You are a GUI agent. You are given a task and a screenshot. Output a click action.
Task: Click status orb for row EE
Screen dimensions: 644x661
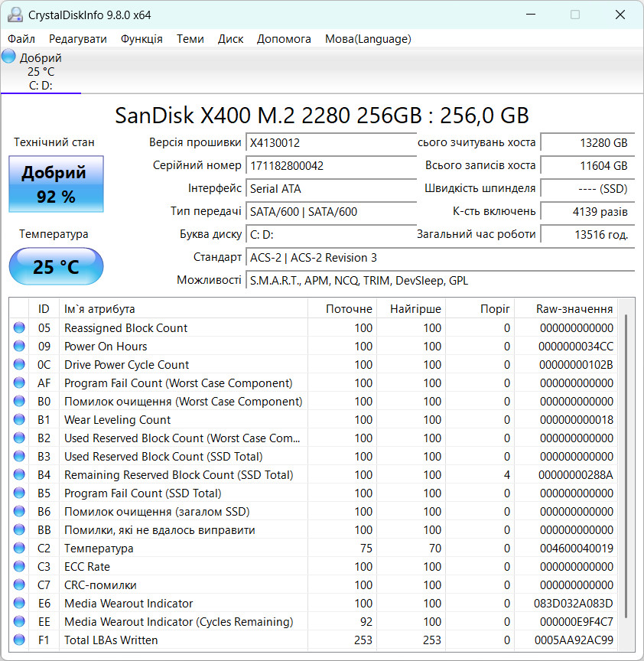tap(19, 621)
